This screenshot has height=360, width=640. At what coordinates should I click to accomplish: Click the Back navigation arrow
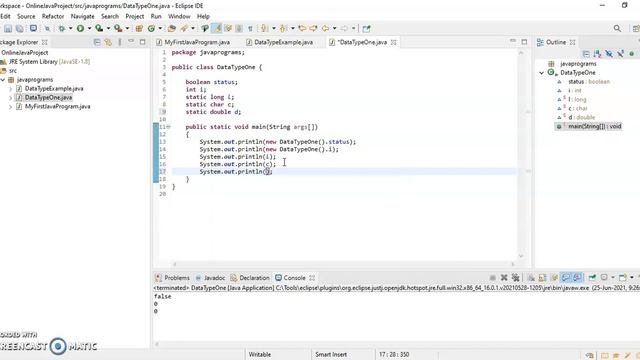[325, 29]
